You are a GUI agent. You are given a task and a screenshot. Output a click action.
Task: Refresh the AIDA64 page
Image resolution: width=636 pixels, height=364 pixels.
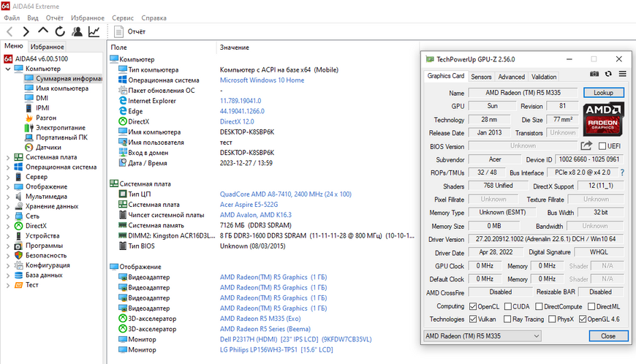click(60, 31)
